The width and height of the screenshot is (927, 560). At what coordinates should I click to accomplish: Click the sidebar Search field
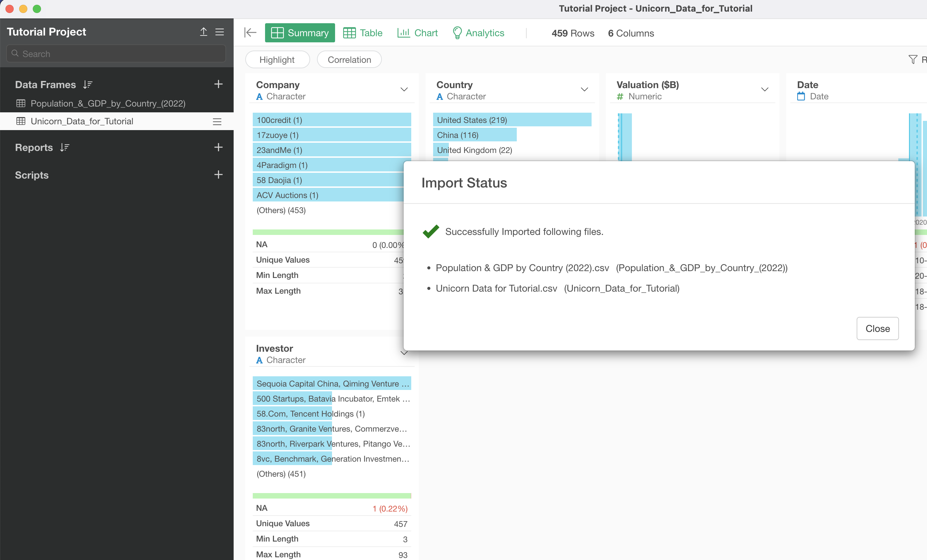click(116, 54)
